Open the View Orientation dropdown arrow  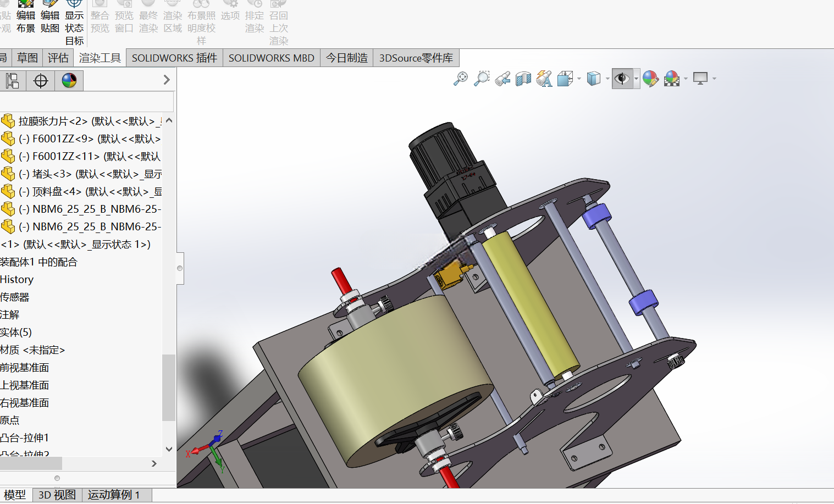(x=579, y=79)
